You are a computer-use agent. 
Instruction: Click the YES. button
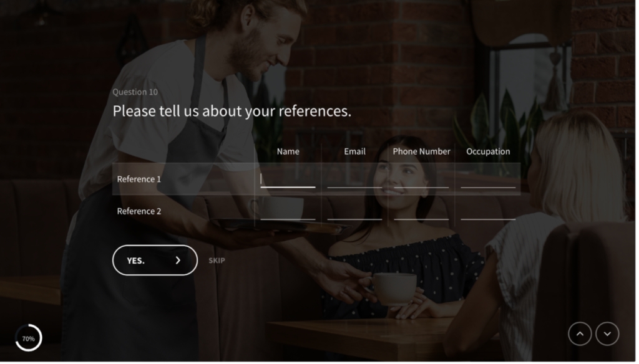(155, 261)
